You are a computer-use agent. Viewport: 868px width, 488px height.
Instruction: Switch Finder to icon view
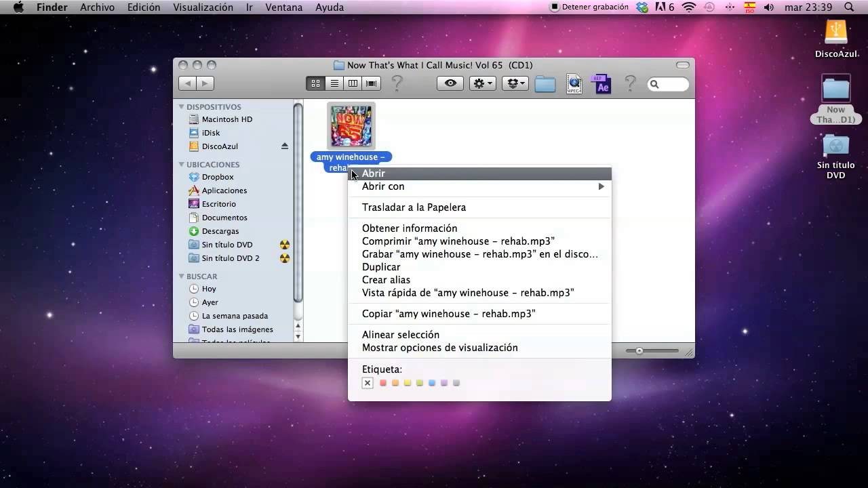click(315, 83)
